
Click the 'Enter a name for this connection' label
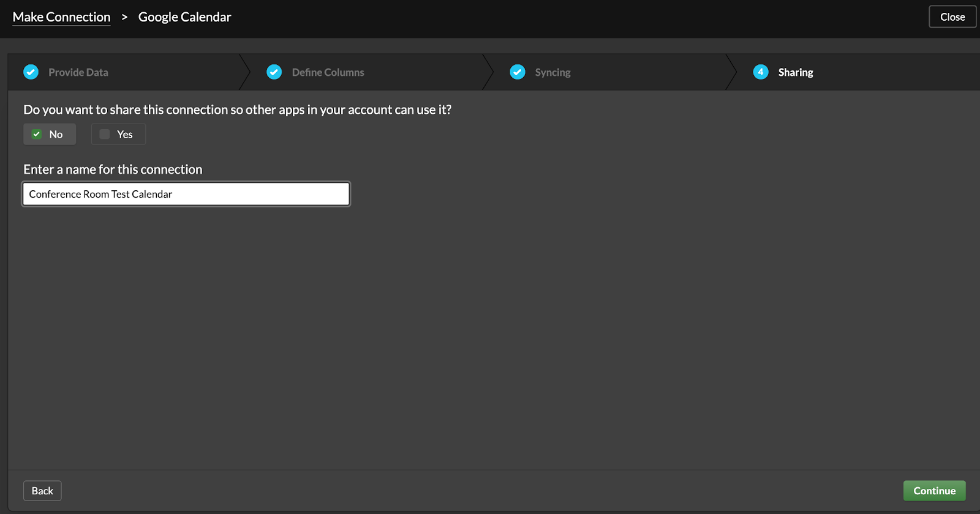pos(113,169)
